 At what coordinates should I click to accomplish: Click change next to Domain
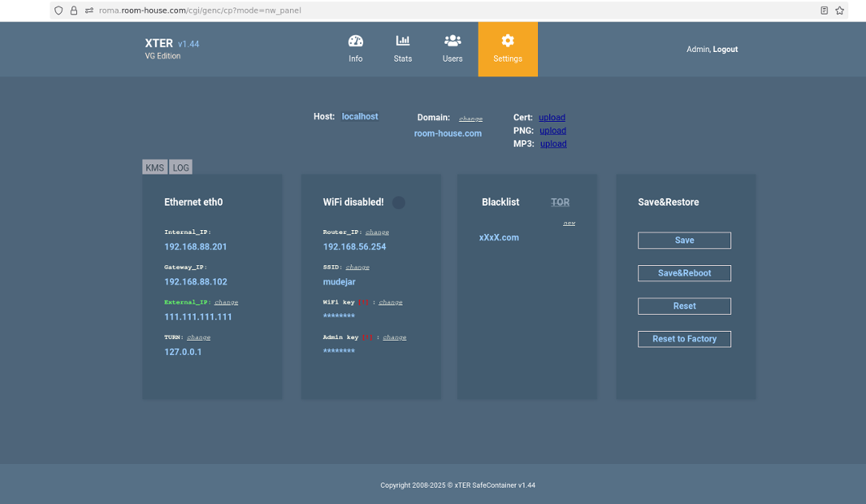point(471,119)
